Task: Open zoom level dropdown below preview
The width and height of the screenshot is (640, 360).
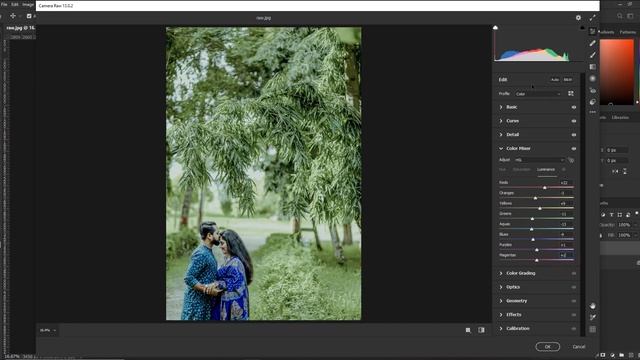Action: pyautogui.click(x=48, y=330)
